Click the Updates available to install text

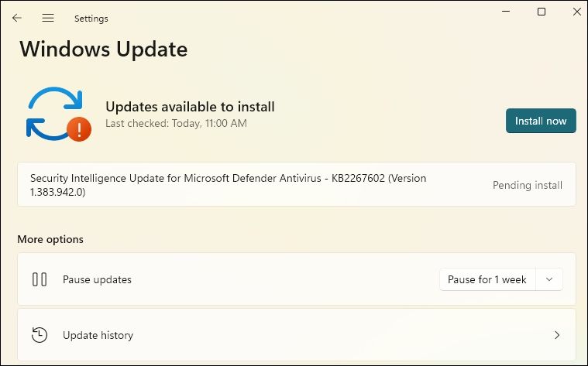[190, 107]
